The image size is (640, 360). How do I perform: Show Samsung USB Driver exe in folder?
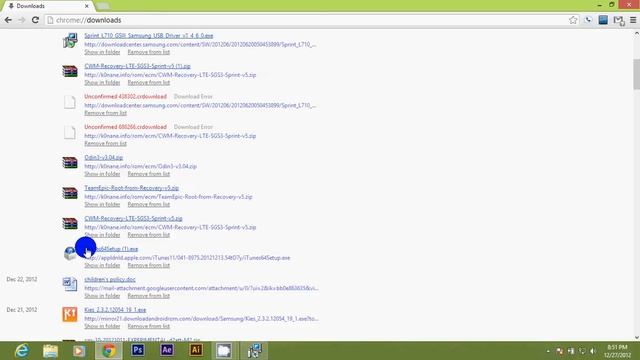coord(102,52)
